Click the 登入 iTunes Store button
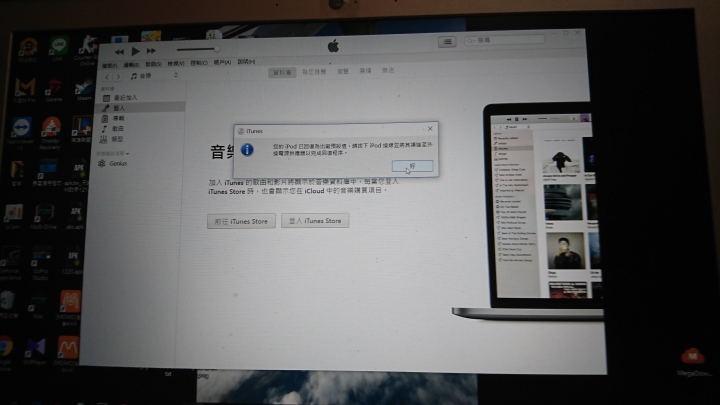 click(x=315, y=221)
